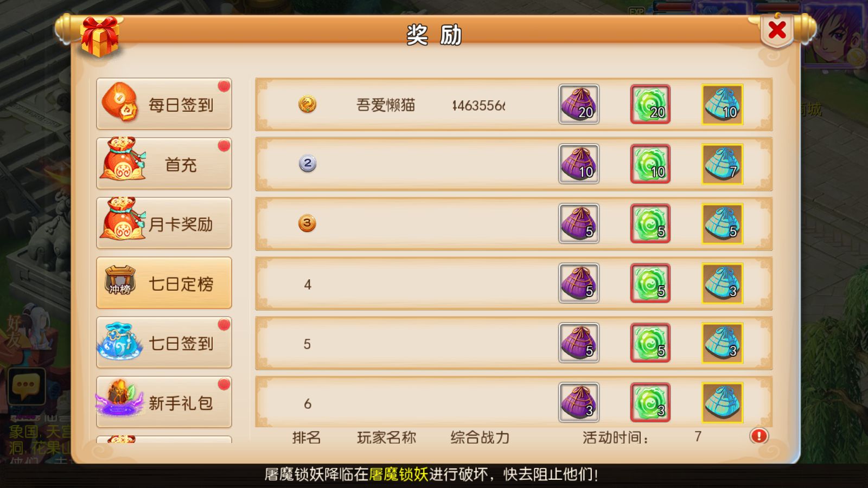
Task: Tap the purple pouch reward for rank 1
Action: (x=579, y=104)
